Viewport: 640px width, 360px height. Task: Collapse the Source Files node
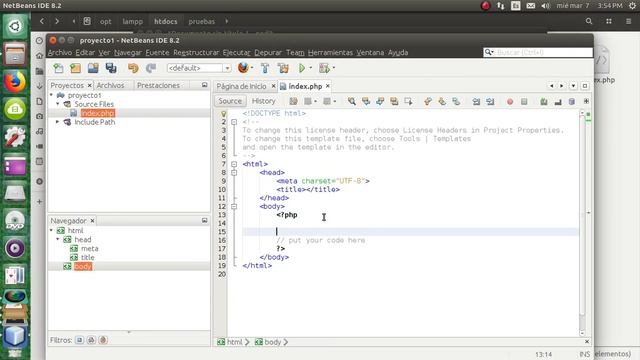[x=58, y=104]
